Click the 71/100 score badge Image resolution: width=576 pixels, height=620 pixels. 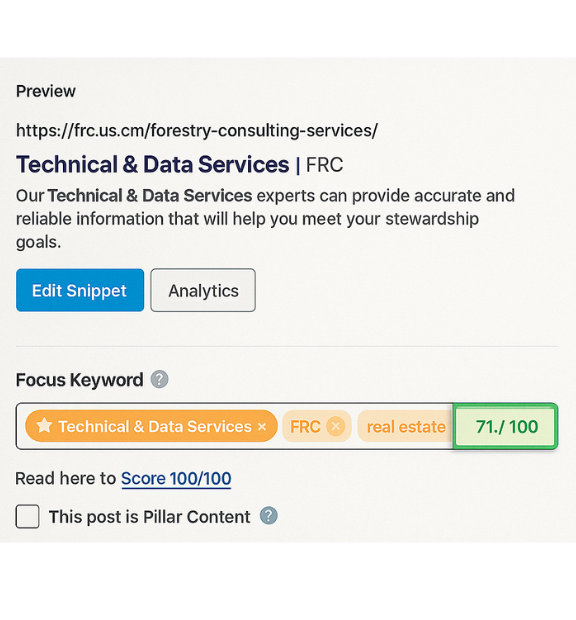point(506,426)
